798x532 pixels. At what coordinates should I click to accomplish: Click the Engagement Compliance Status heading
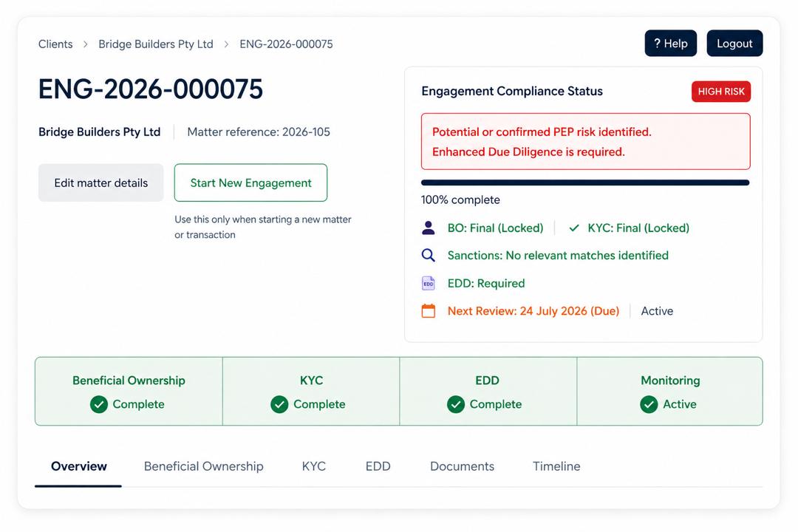512,91
